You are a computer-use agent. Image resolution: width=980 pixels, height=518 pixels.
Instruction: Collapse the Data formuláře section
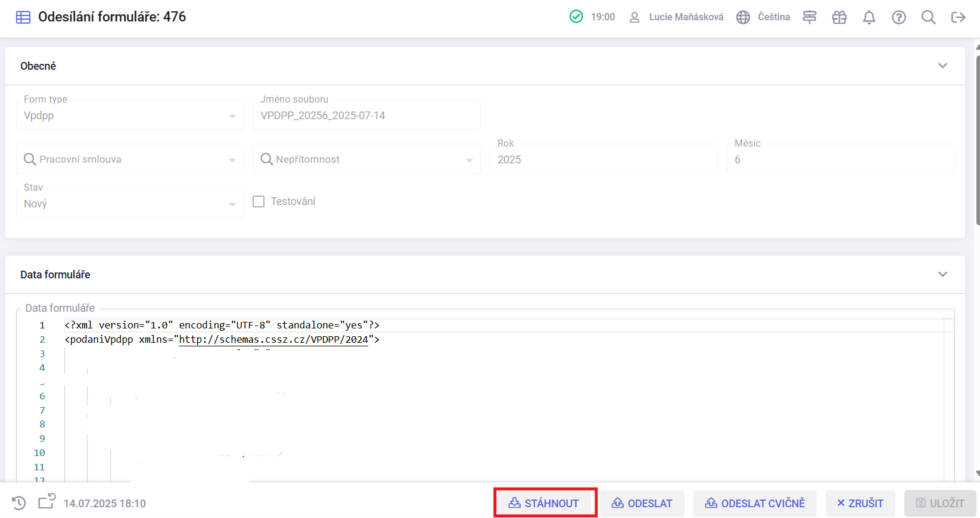(x=942, y=274)
